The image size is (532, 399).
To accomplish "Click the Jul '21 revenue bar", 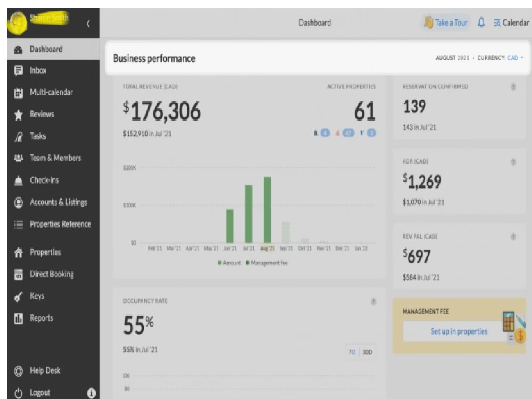I will pyautogui.click(x=248, y=214).
